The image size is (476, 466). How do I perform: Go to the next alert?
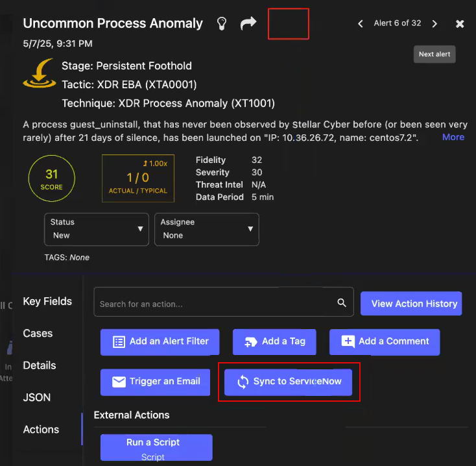[434, 24]
